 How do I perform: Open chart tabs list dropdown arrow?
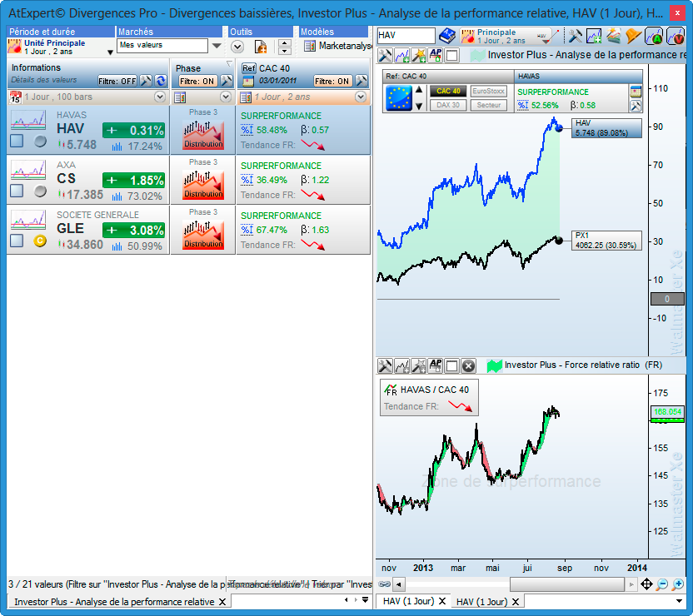[680, 601]
